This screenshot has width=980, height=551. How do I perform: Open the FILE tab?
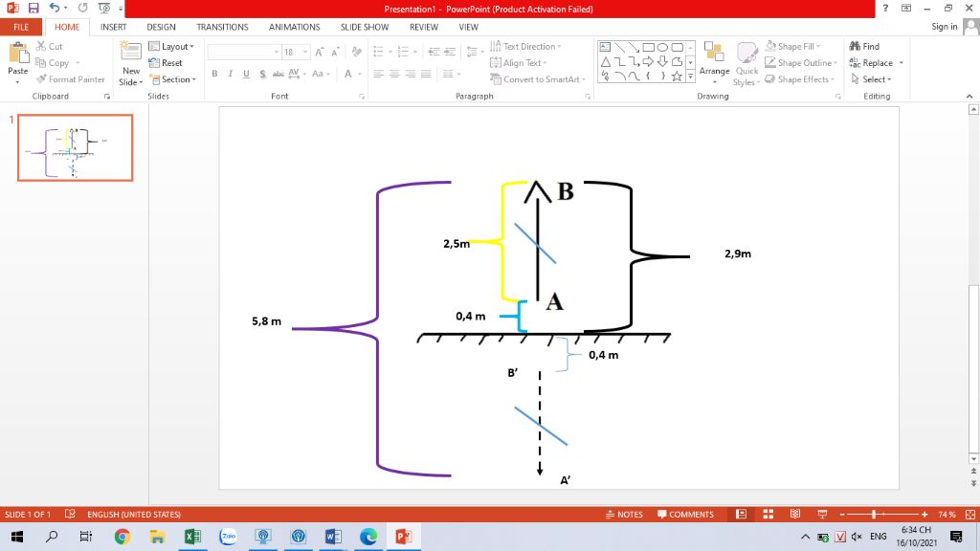pos(21,27)
